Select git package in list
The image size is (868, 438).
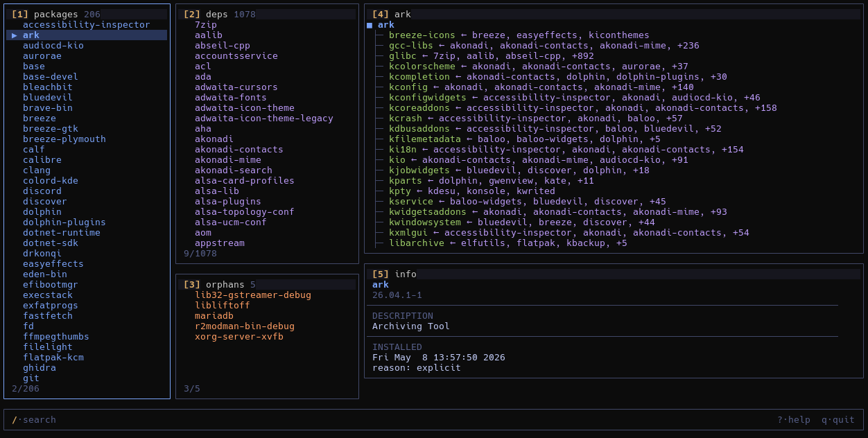tap(31, 378)
